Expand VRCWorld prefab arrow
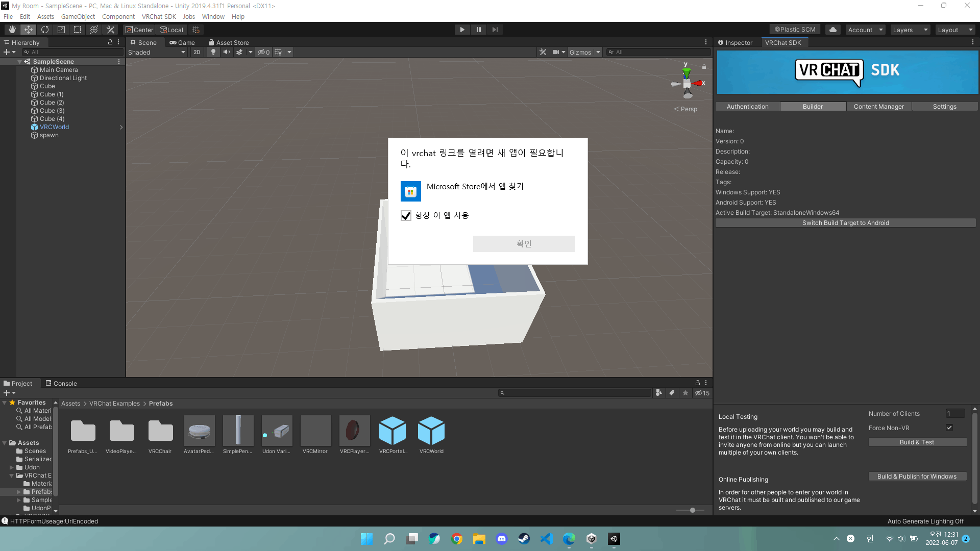The image size is (980, 551). click(121, 127)
